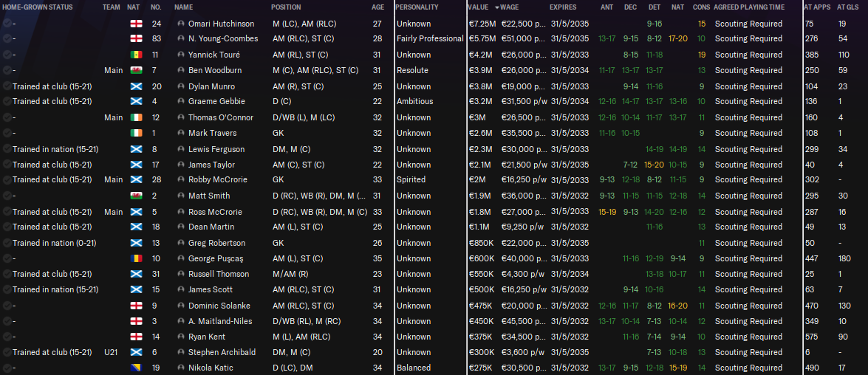Viewport: 868px width, 375px height.
Task: Click the Wales flag in Ben Woodburn's row
Action: [136, 70]
